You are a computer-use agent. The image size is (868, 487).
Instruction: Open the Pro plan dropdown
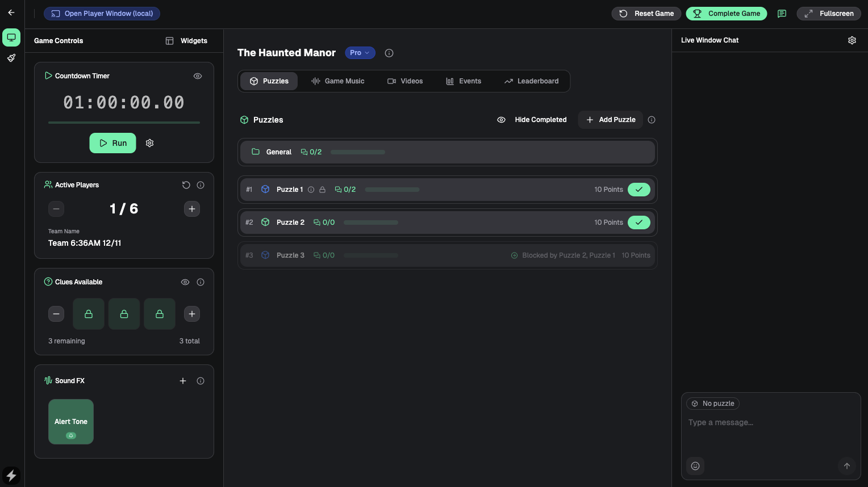click(x=360, y=53)
